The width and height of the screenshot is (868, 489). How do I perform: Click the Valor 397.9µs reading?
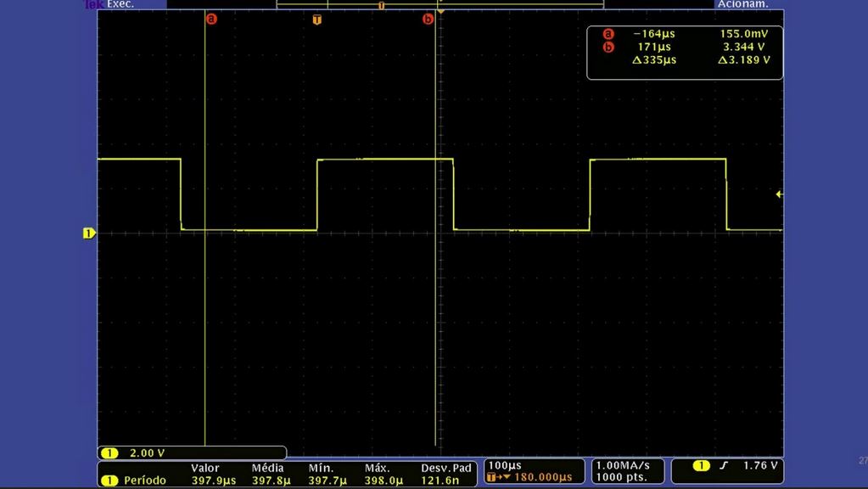click(214, 481)
